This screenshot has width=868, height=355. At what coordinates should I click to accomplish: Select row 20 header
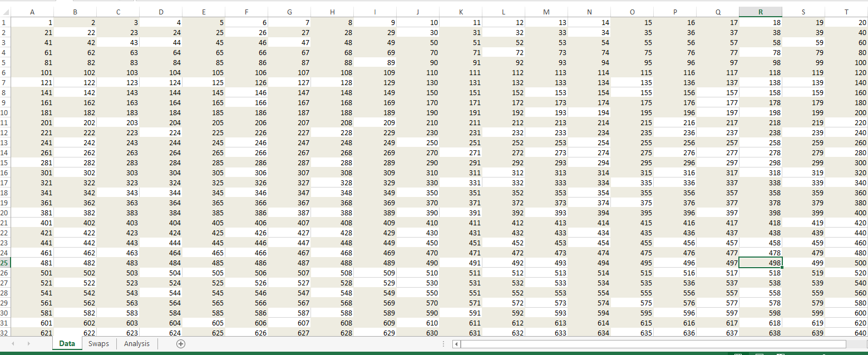[x=5, y=213]
